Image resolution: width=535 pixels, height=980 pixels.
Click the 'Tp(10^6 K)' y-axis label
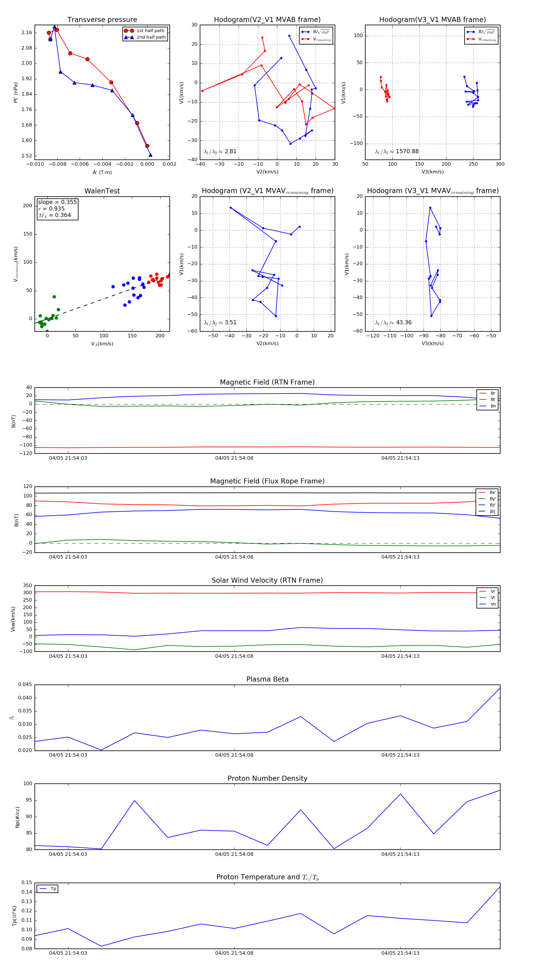[x=15, y=916]
